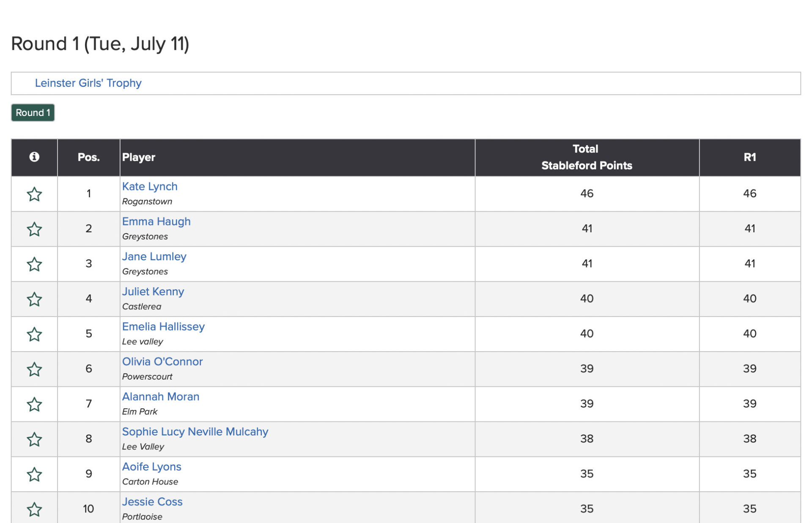
Task: Click the Emelia Hallissey player link
Action: point(163,327)
